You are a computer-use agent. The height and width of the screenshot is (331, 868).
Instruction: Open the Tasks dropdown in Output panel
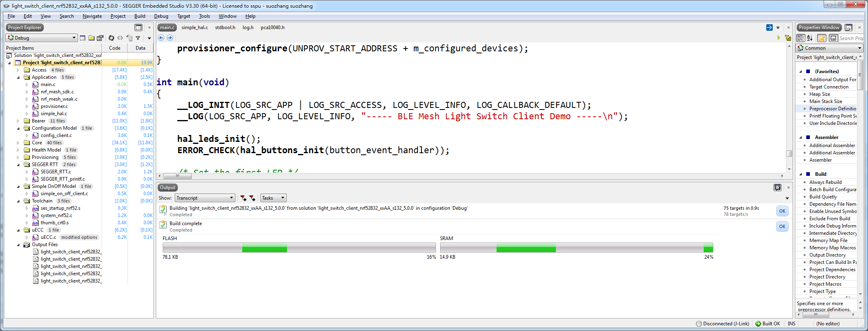(273, 198)
